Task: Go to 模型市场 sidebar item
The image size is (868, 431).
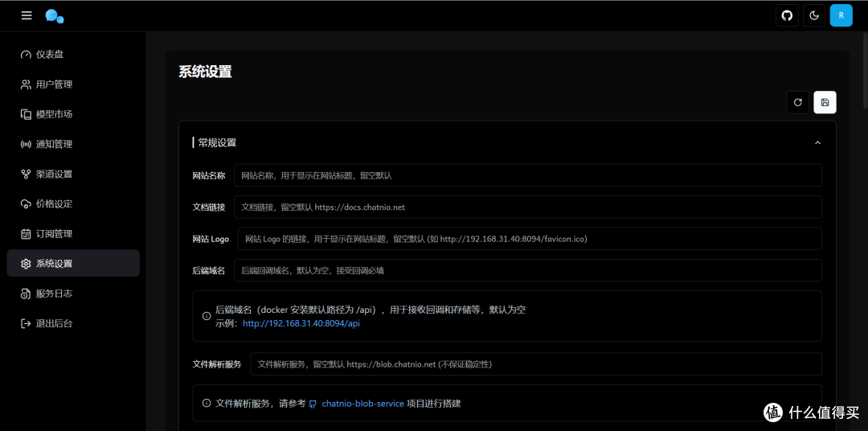Action: [x=73, y=114]
